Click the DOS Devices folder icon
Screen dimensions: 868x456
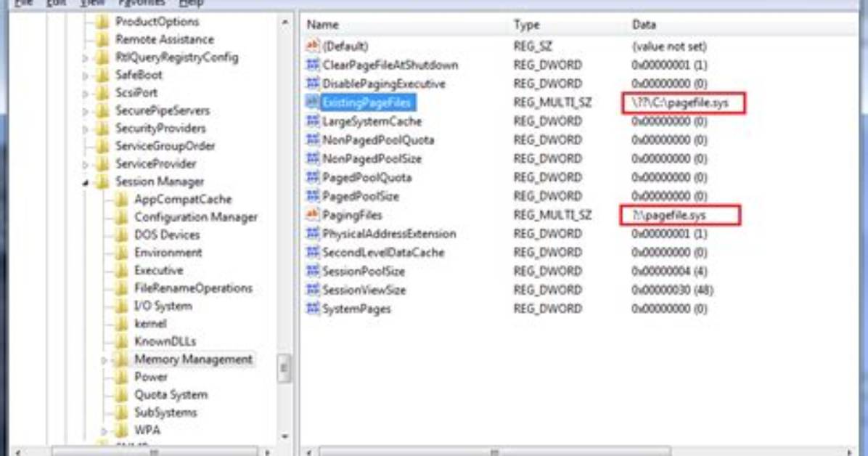pos(121,235)
